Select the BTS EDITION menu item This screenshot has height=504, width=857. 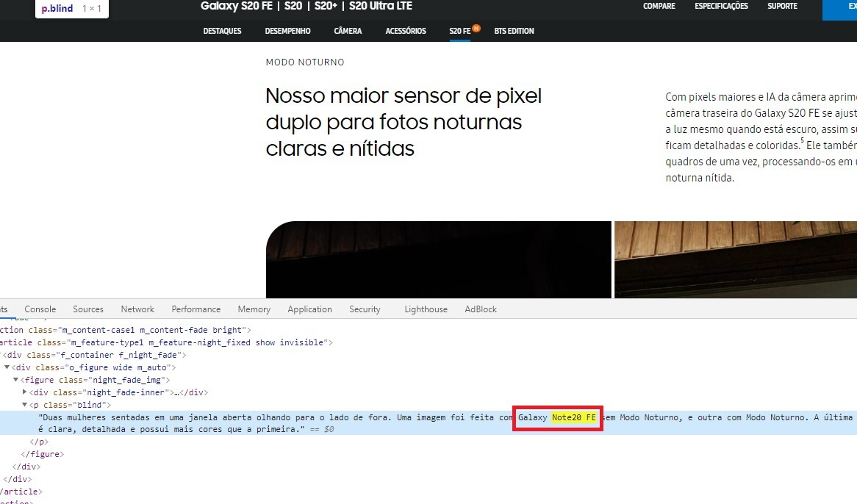point(514,32)
